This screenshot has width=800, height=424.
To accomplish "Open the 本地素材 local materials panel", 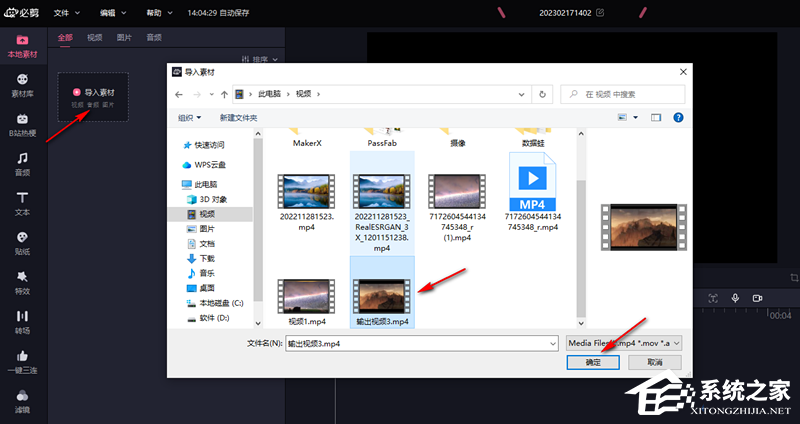I will tap(22, 46).
